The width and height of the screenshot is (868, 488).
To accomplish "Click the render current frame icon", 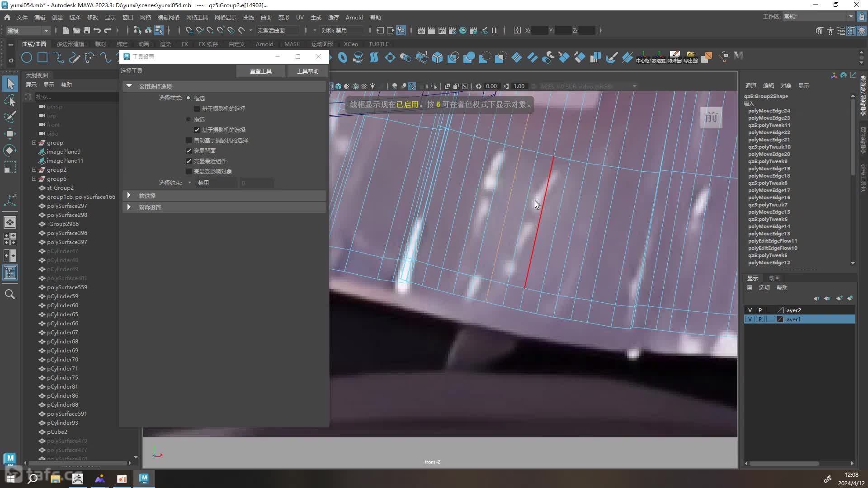I will [432, 30].
